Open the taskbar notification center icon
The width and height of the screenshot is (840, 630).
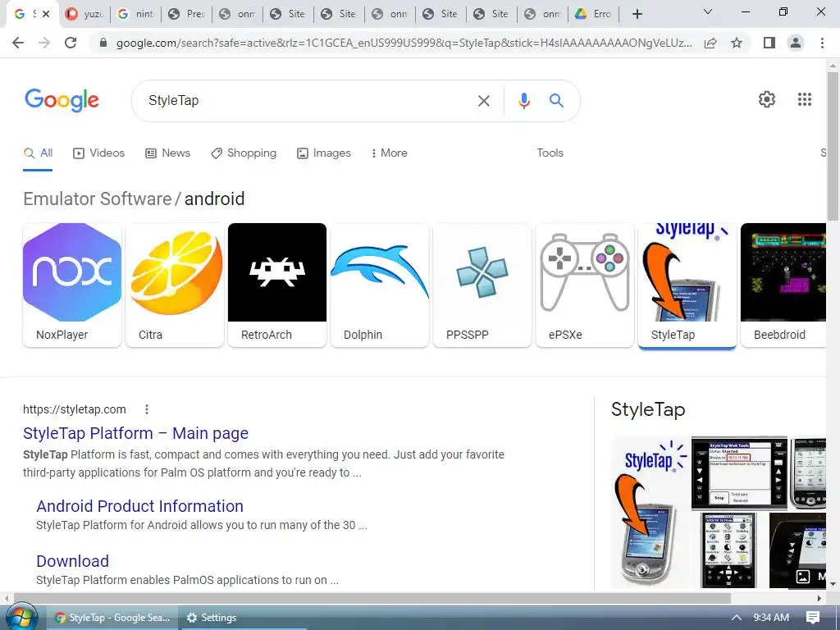813,618
